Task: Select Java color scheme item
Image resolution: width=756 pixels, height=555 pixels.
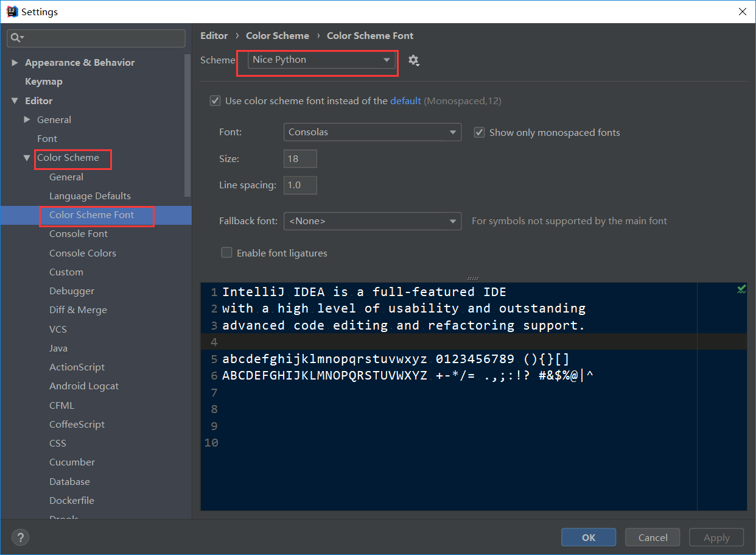Action: 58,348
